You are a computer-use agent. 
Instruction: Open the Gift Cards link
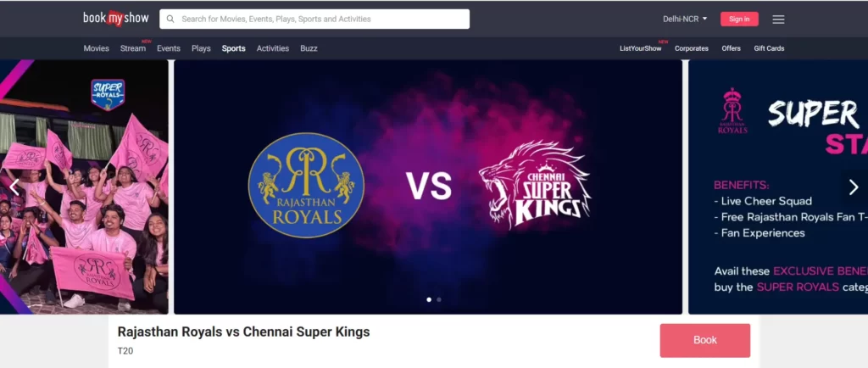point(769,48)
